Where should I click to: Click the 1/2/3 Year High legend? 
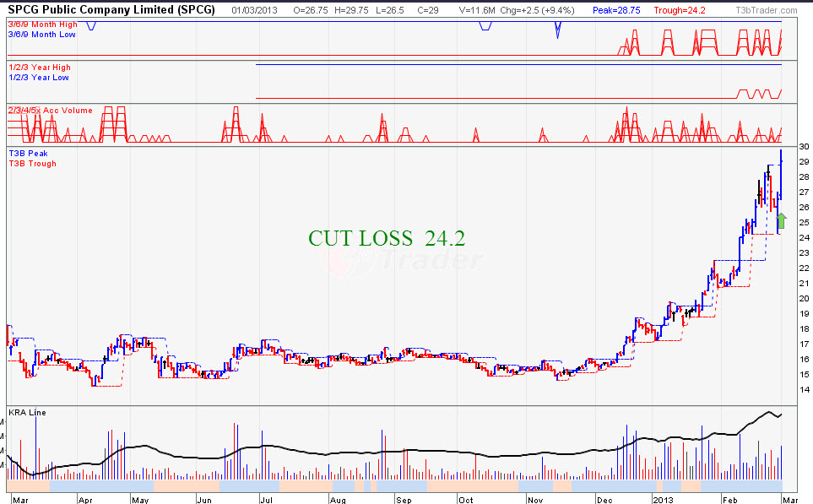tap(40, 68)
